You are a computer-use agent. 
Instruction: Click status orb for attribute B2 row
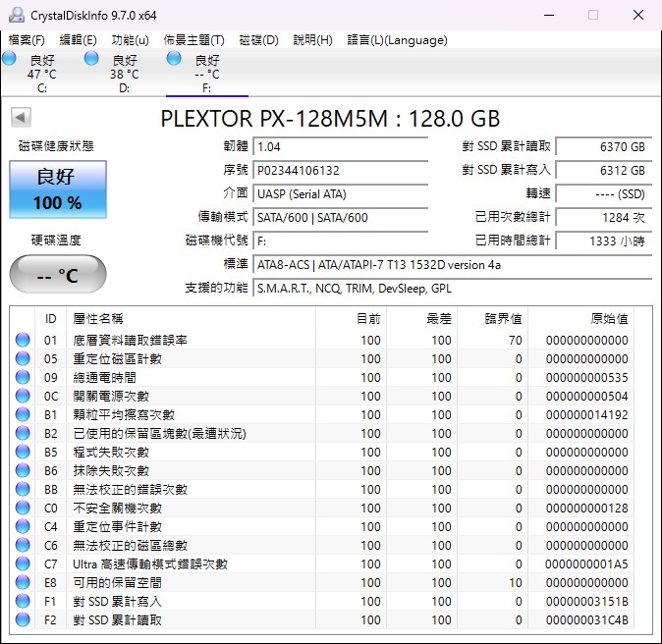tap(23, 433)
